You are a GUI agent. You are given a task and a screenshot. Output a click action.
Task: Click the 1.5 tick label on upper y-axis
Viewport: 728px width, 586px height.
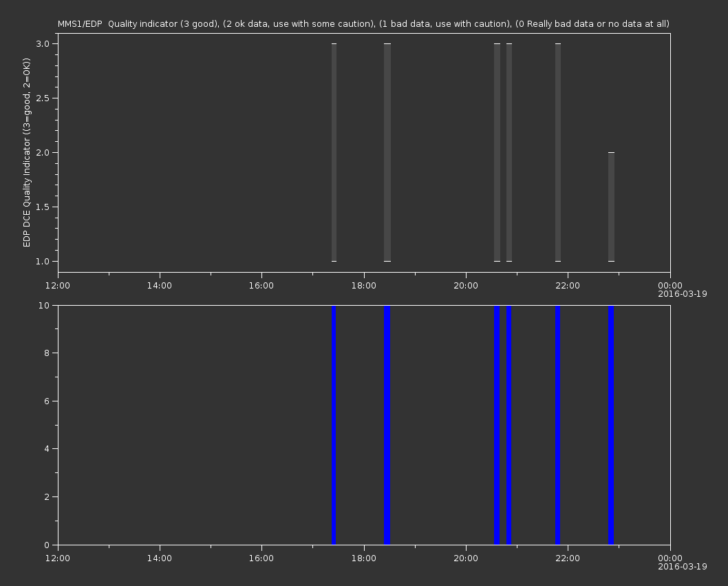pyautogui.click(x=42, y=207)
